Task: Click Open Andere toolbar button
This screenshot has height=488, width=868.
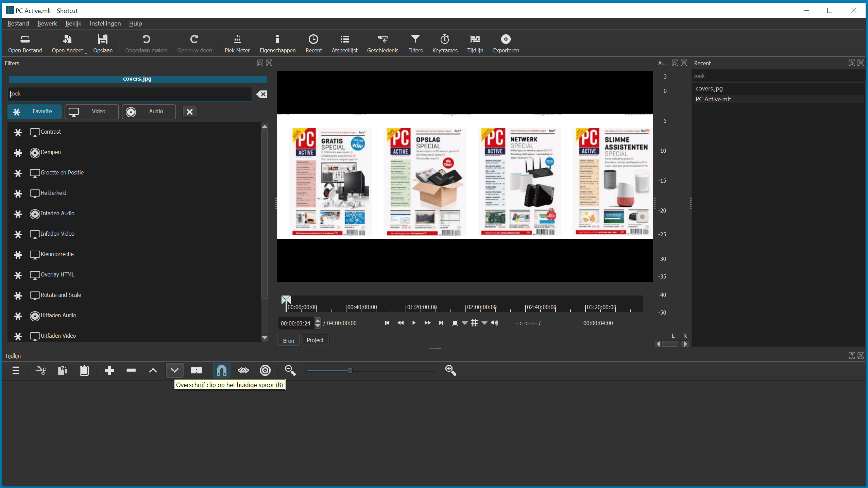Action: point(68,44)
